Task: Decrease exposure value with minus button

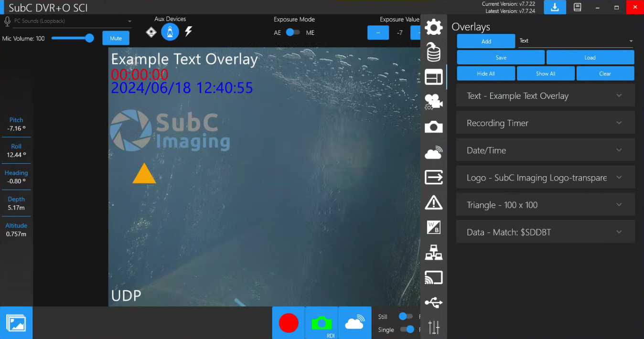Action: pyautogui.click(x=378, y=32)
